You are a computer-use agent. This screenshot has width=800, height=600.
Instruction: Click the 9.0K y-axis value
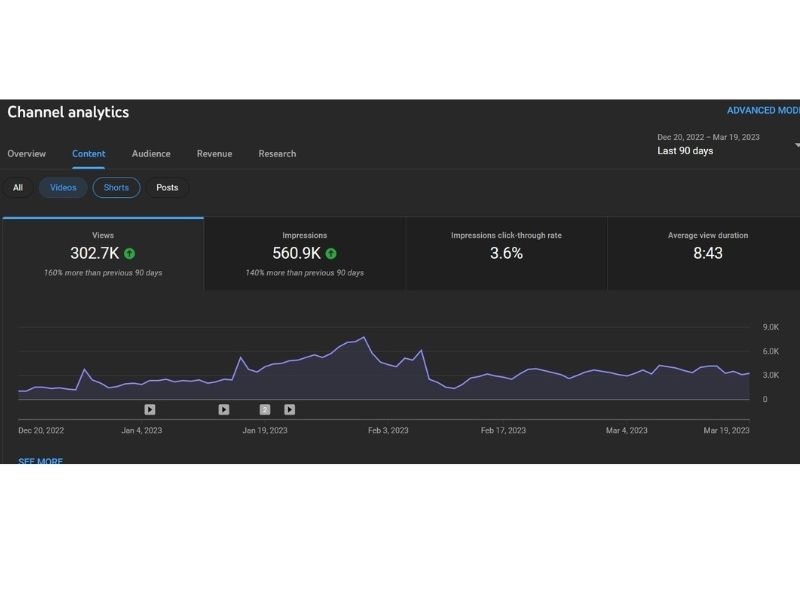(771, 327)
